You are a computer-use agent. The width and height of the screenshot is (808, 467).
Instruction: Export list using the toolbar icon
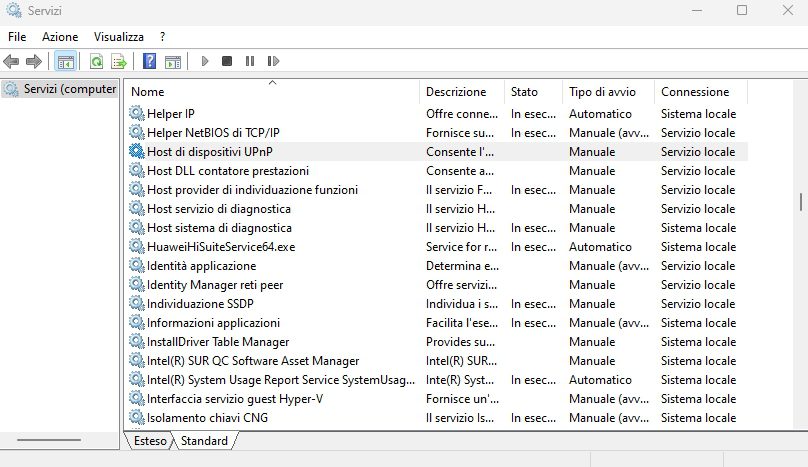[119, 61]
